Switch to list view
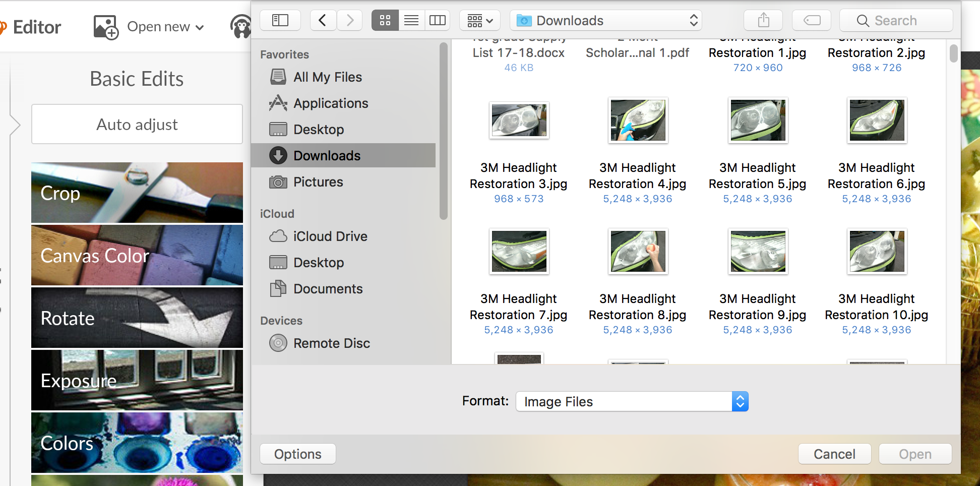 point(411,20)
